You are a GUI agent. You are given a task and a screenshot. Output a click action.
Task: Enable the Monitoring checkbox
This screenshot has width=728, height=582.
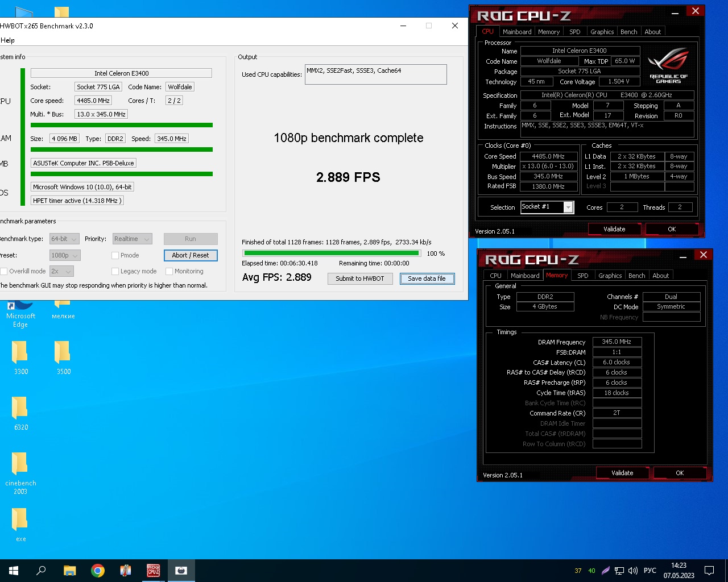point(169,272)
